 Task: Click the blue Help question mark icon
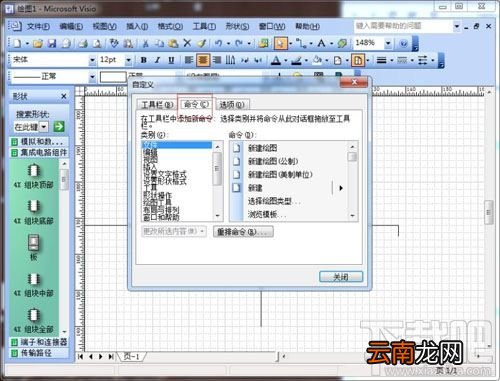[403, 43]
